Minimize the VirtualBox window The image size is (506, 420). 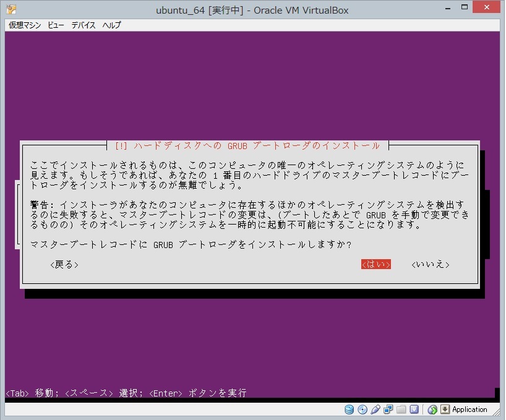click(448, 8)
